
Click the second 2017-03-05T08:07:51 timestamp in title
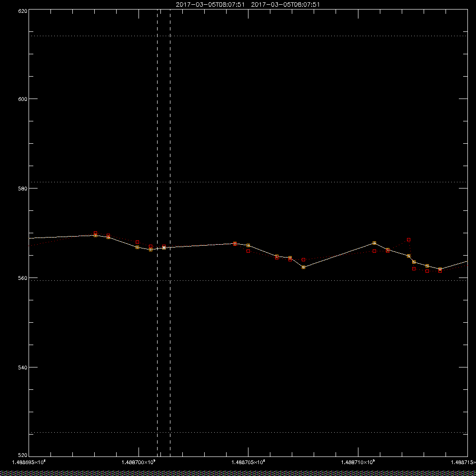pyautogui.click(x=285, y=5)
